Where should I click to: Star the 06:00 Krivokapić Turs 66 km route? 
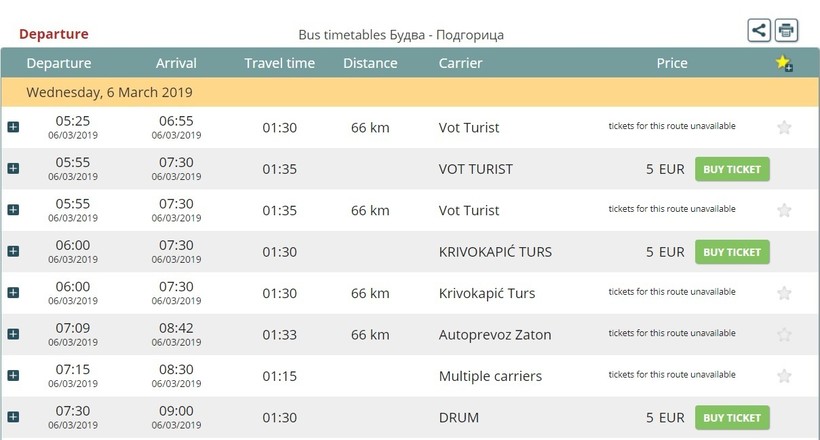point(784,293)
